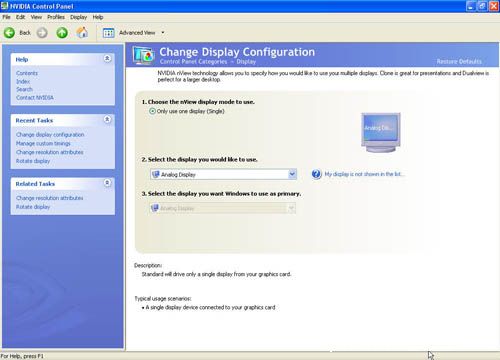The height and width of the screenshot is (360, 500).
Task: Open Change resolution attributes in Related Tasks
Action: 50,198
